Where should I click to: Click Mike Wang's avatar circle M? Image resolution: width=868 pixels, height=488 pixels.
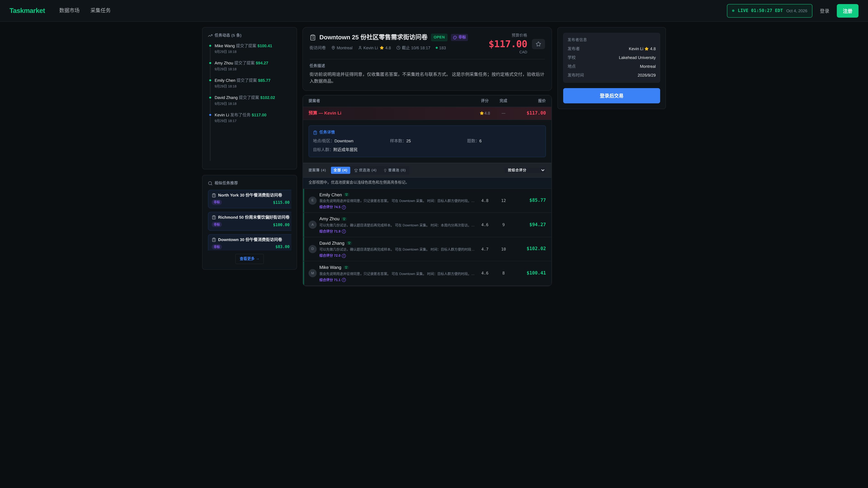pyautogui.click(x=312, y=273)
